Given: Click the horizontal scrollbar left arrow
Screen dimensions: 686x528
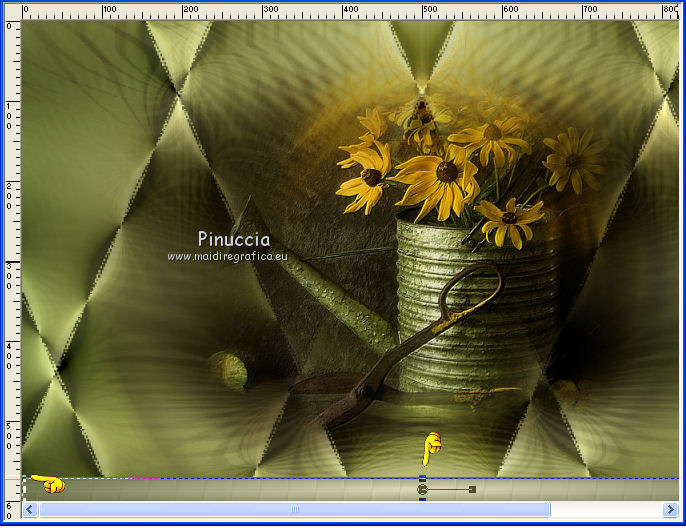Looking at the screenshot, I should click(30, 510).
